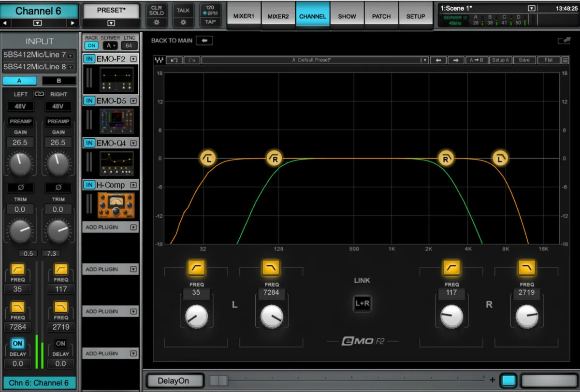The height and width of the screenshot is (392, 580).
Task: Open the CLR SOLO gear settings
Action: (156, 22)
